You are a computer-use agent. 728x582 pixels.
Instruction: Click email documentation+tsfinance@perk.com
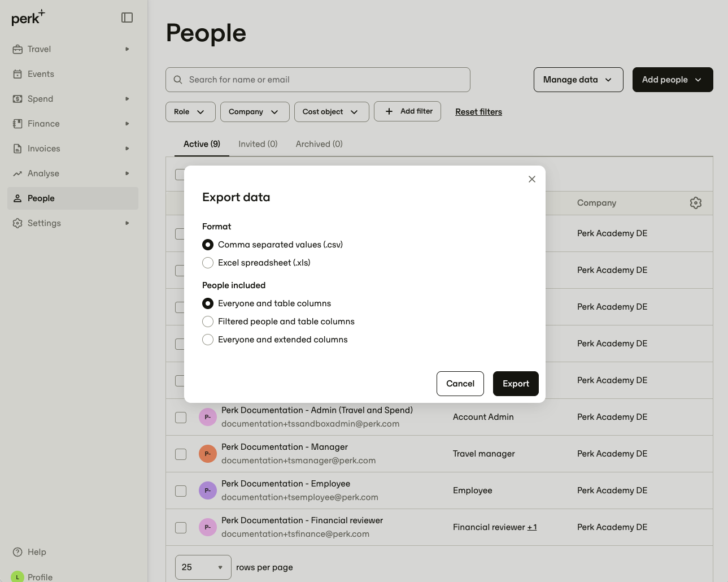(x=295, y=534)
